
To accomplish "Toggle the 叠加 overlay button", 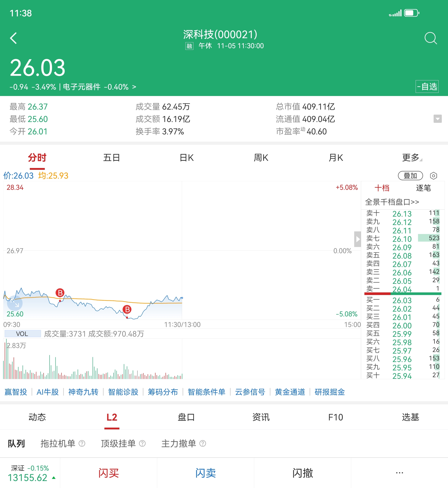I will [x=410, y=176].
